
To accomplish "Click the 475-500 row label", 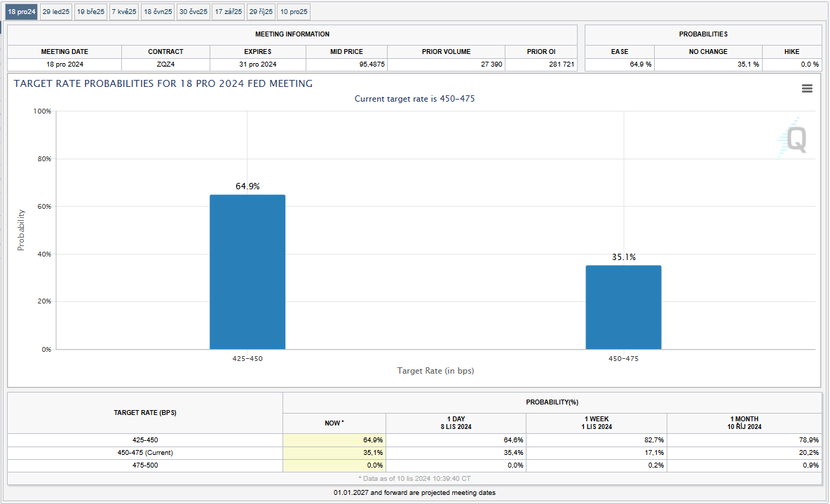I will coord(145,466).
